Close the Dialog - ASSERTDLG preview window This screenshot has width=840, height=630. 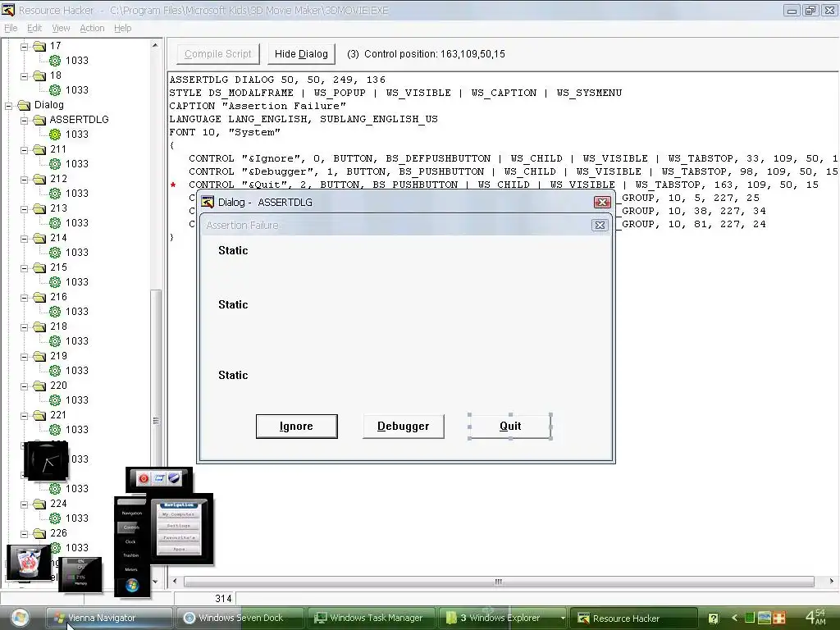(602, 202)
